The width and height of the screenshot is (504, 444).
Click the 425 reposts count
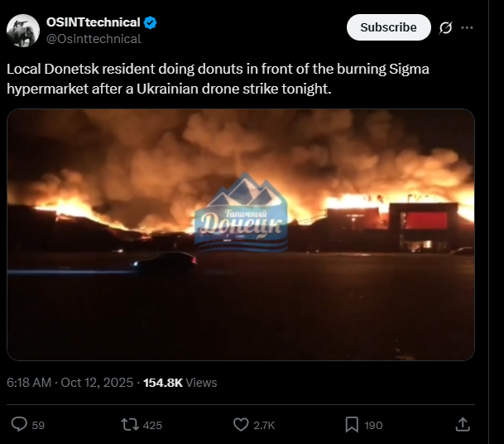coord(152,425)
